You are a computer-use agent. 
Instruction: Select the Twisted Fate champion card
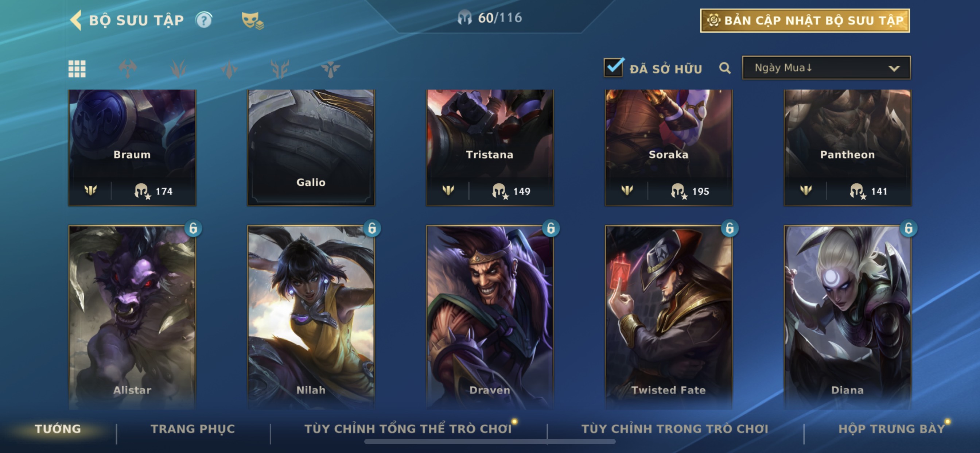point(668,317)
